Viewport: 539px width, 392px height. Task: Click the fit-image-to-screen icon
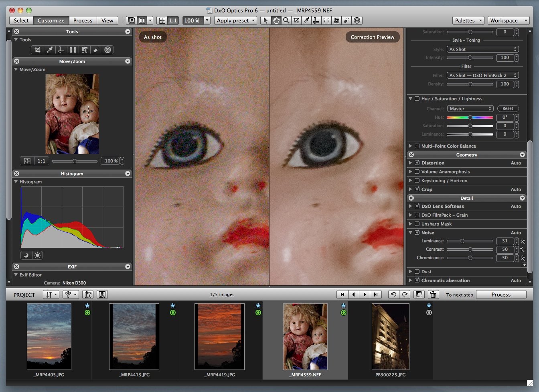click(x=162, y=20)
